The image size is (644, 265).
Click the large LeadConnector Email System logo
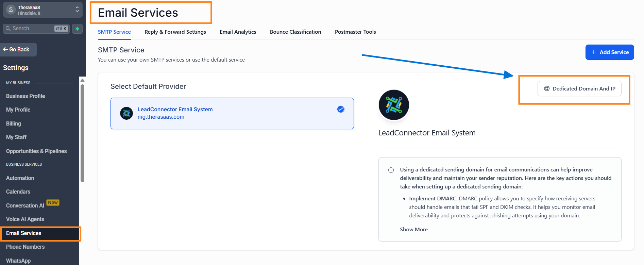394,105
